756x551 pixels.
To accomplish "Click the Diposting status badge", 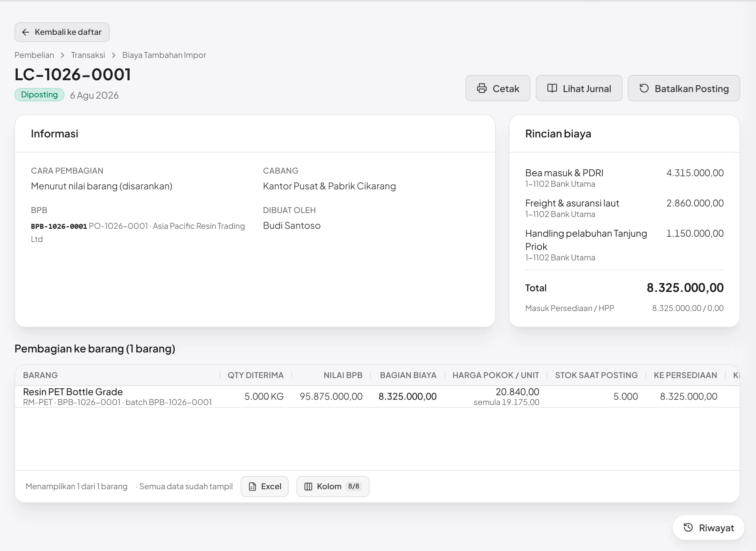I will (39, 95).
